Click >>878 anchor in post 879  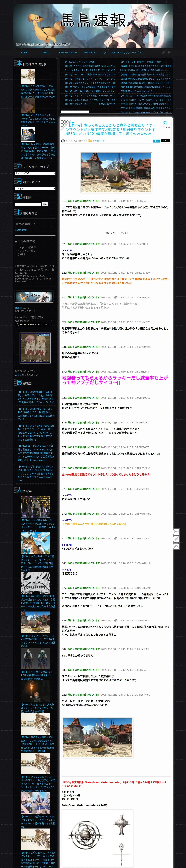(67, 545)
